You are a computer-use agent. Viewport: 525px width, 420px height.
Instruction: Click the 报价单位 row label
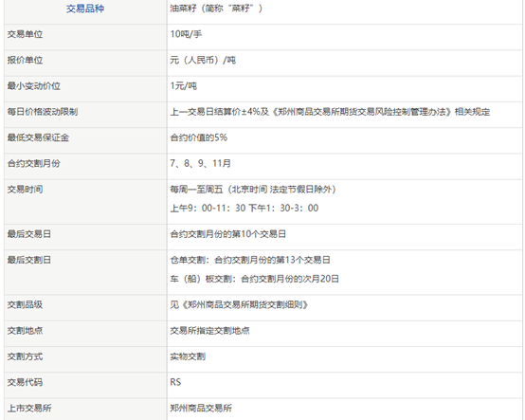(25, 60)
